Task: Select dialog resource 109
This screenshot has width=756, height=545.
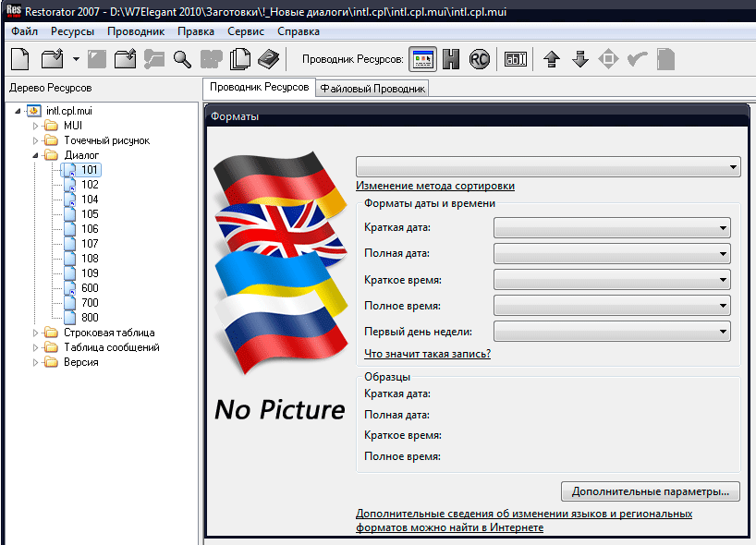Action: [x=90, y=273]
